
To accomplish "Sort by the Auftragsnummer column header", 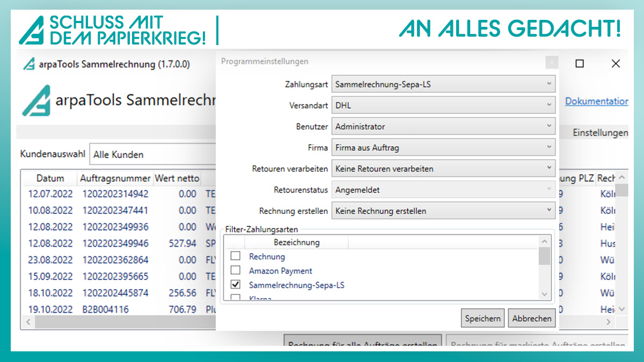I will tap(115, 178).
